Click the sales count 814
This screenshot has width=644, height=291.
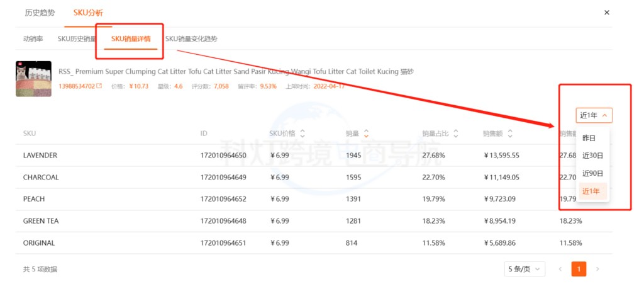352,243
